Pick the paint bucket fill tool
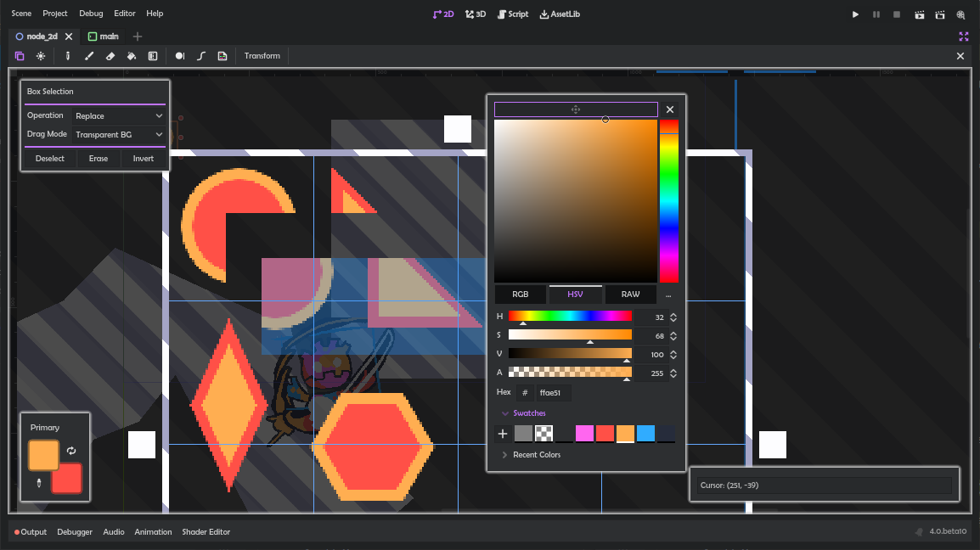Screen dimensions: 980x550 tap(132, 56)
